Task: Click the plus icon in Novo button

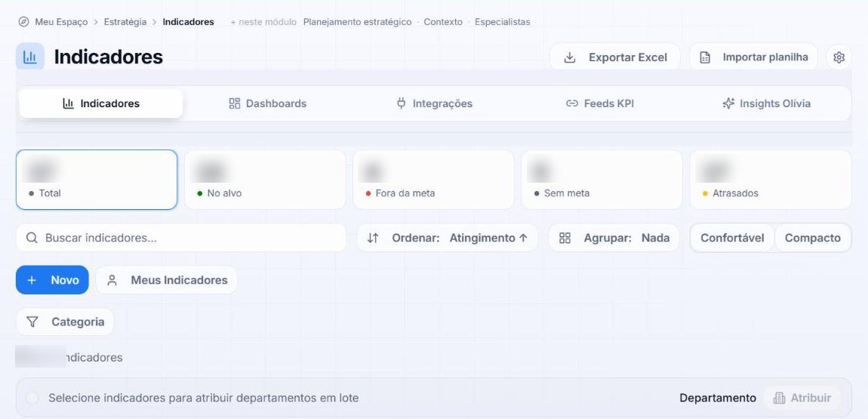Action: (32, 280)
